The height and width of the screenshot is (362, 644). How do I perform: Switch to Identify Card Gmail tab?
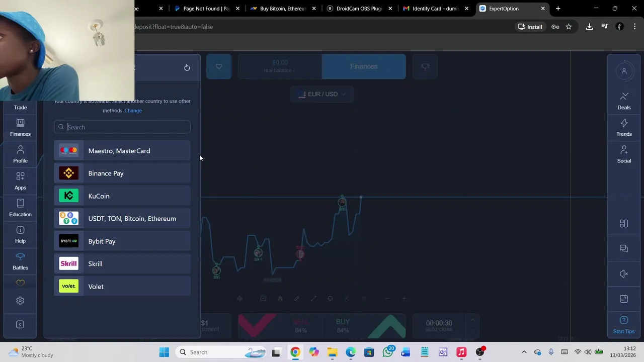point(436,9)
